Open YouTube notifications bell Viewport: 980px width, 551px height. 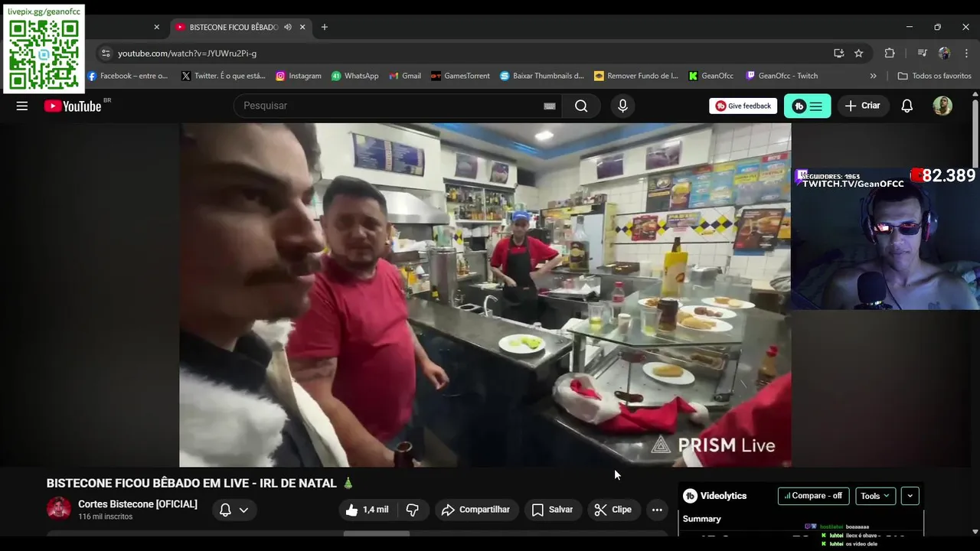[906, 106]
